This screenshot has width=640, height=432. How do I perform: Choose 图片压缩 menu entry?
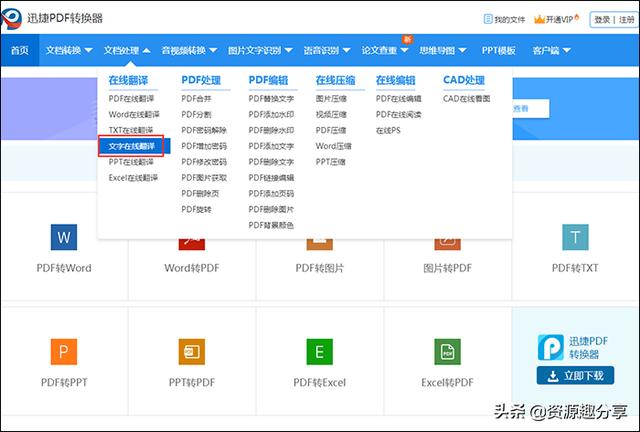[x=331, y=98]
